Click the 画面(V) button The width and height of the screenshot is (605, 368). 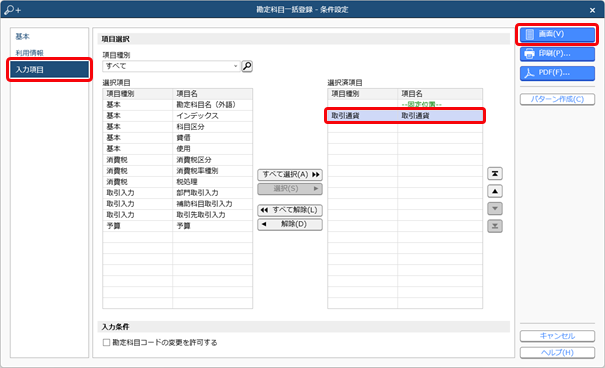(557, 34)
